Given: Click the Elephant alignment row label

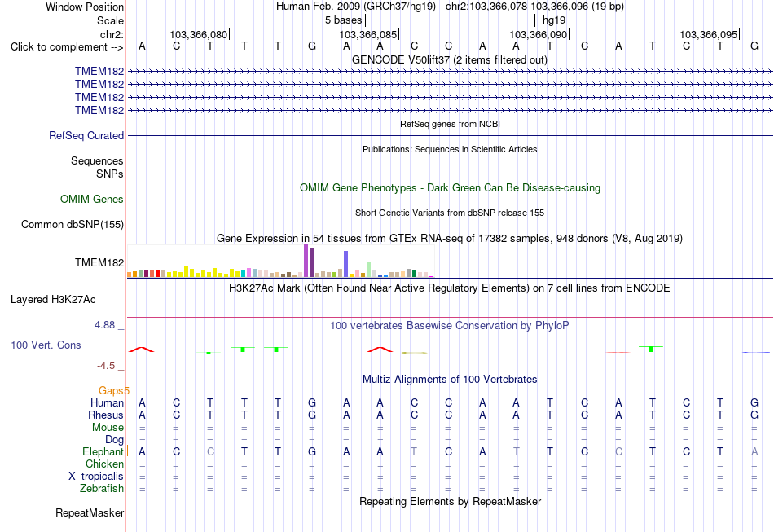Looking at the screenshot, I should (x=103, y=452).
